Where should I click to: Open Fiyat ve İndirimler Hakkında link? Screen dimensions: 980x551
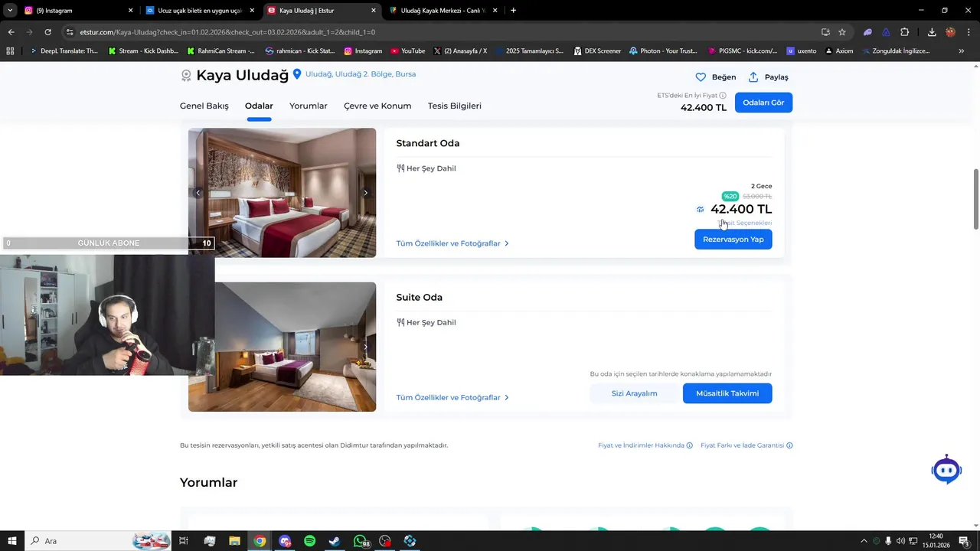click(642, 445)
